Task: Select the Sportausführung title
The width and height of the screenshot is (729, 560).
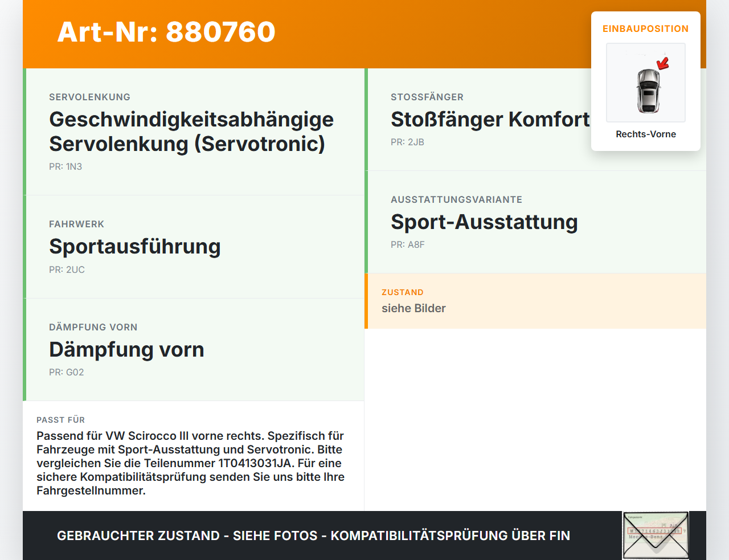Action: (x=135, y=247)
